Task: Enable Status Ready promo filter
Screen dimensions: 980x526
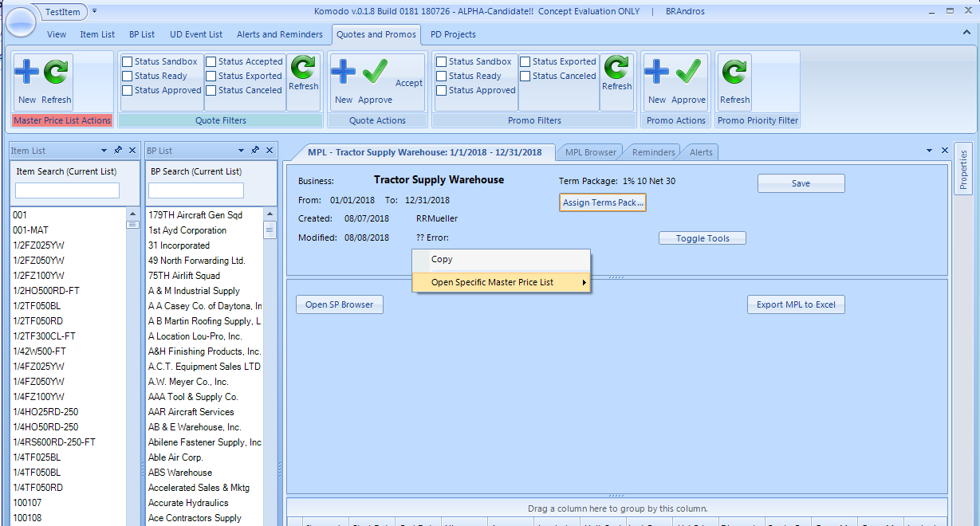Action: tap(442, 76)
